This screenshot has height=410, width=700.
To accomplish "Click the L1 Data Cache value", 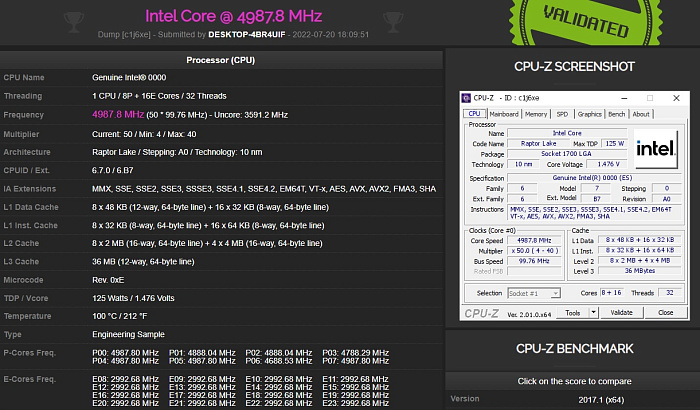I will 210,207.
